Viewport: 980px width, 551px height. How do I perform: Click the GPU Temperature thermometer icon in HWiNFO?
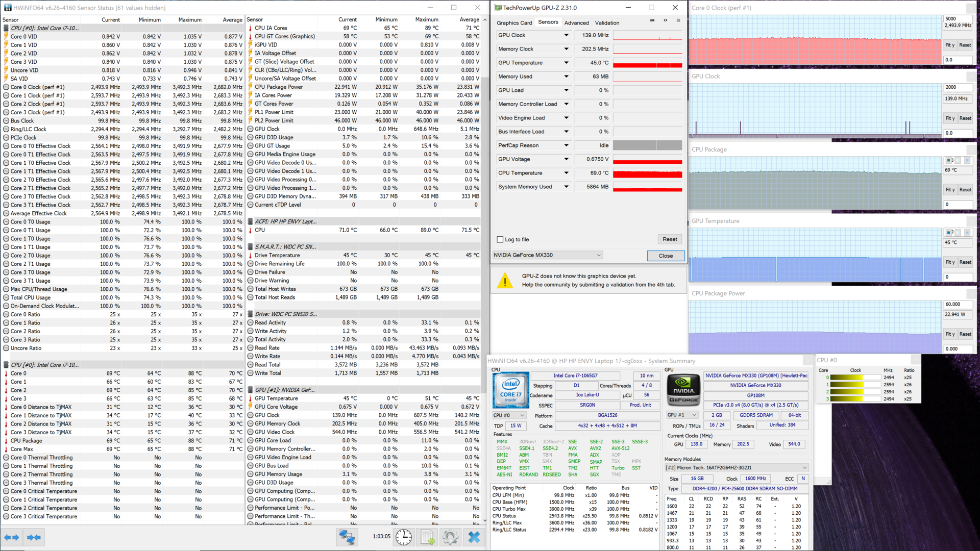(251, 398)
